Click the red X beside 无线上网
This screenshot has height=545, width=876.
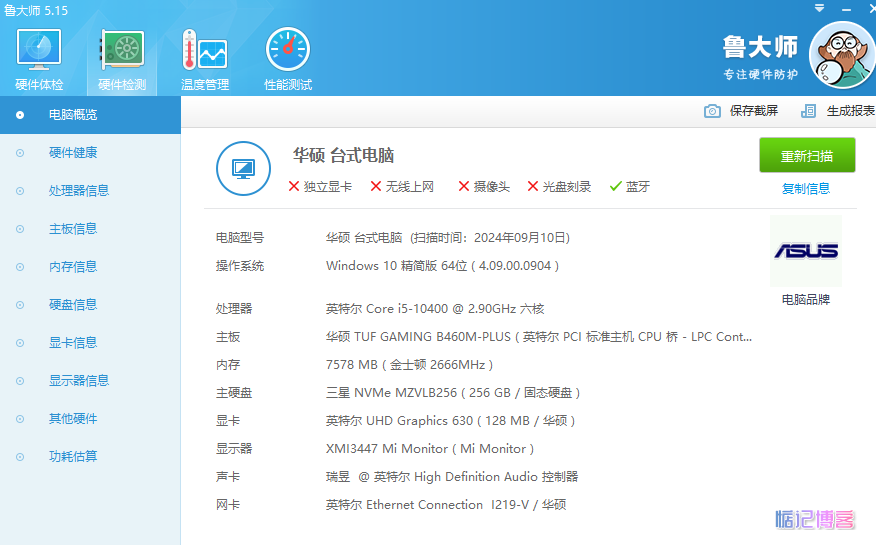[376, 186]
